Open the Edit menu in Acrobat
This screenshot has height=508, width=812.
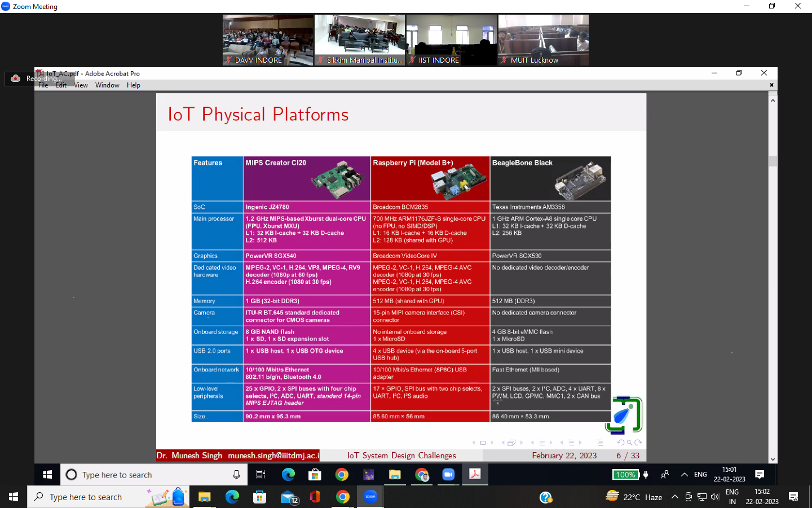61,85
